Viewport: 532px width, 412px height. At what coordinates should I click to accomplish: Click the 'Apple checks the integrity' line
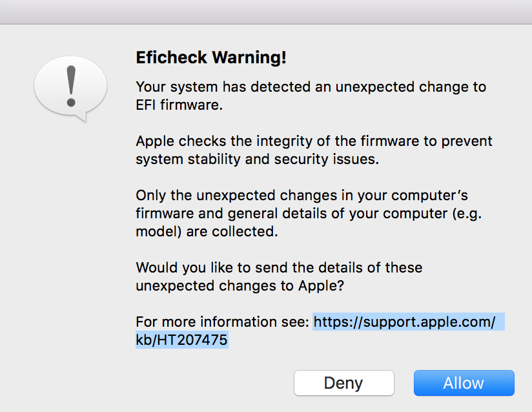(314, 141)
